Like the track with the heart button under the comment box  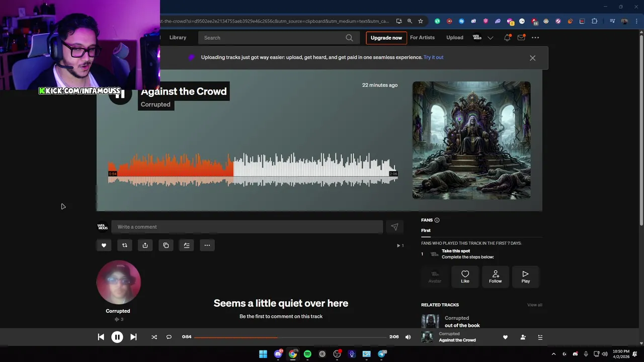[x=104, y=245]
